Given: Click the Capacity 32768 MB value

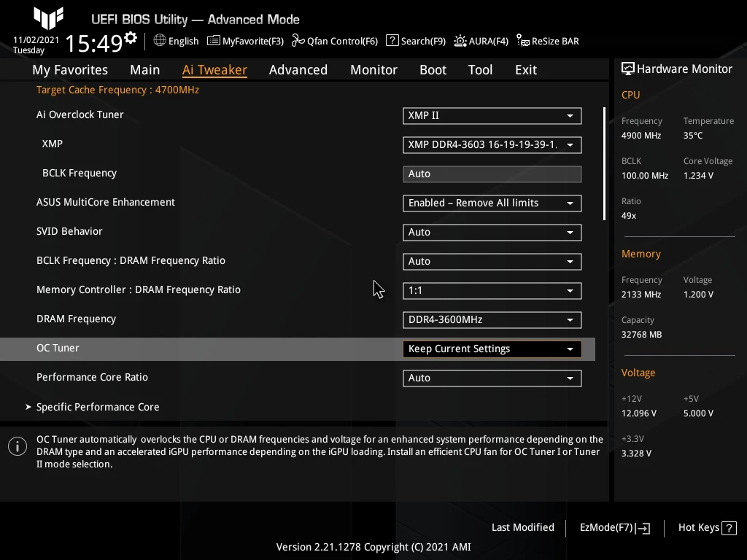Looking at the screenshot, I should coord(641,335).
